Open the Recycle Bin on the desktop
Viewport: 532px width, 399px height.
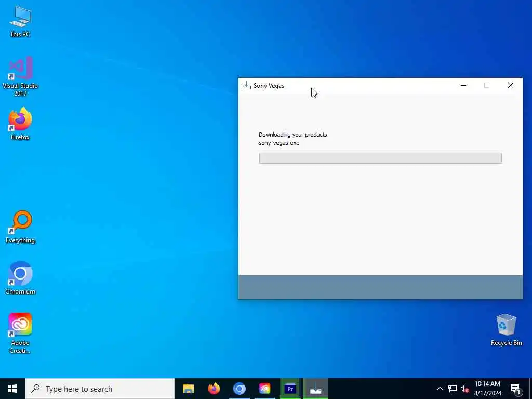[506, 330]
